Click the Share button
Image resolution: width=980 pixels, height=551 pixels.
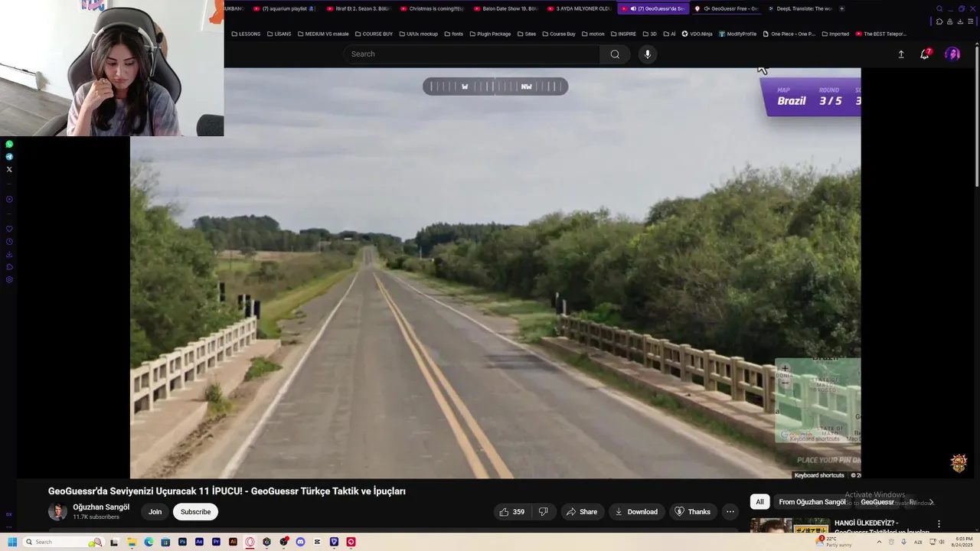coord(582,512)
